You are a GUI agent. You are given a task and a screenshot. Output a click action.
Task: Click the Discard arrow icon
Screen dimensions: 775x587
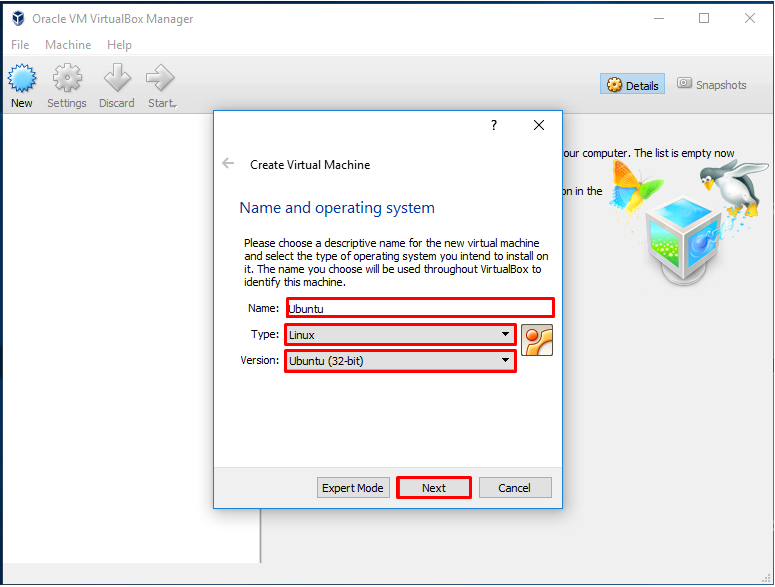click(x=117, y=78)
